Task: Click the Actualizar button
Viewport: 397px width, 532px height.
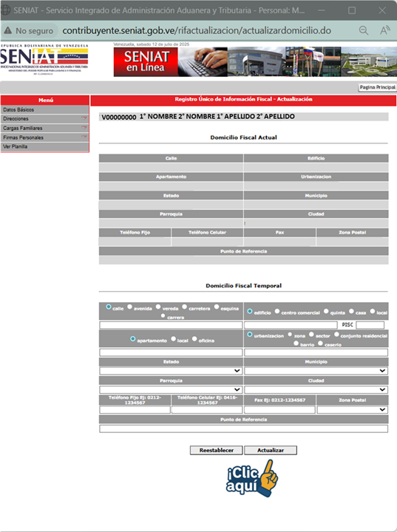Action: [271, 450]
